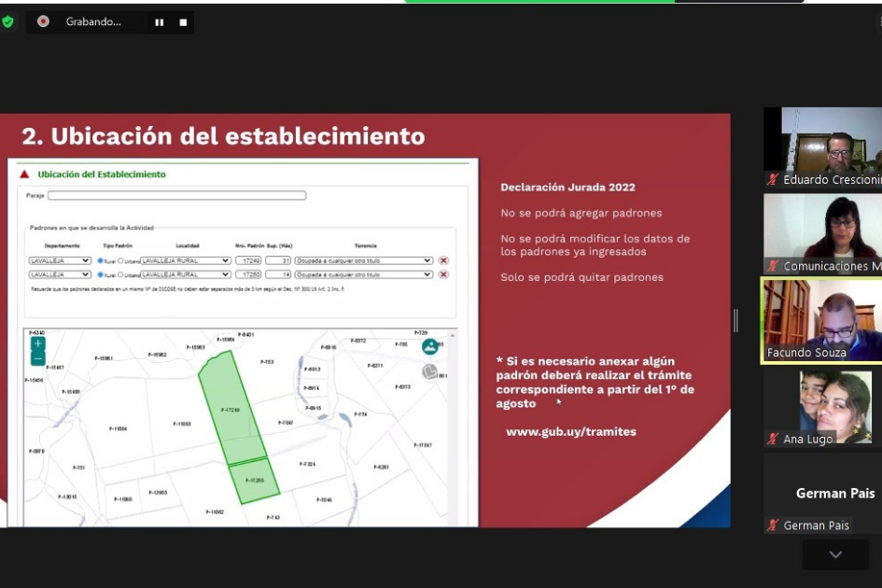Open Departamento dropdown for padrón 17249 row
The width and height of the screenshot is (882, 588).
point(60,260)
